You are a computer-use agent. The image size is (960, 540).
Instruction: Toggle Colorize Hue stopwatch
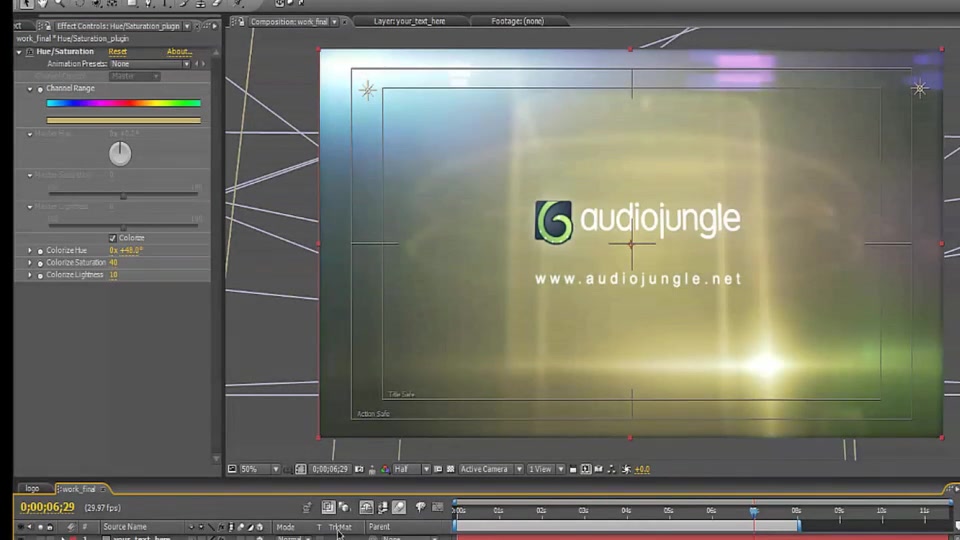click(x=40, y=250)
